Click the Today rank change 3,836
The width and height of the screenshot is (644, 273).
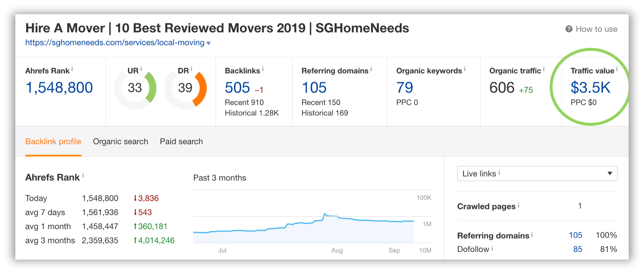coord(146,198)
